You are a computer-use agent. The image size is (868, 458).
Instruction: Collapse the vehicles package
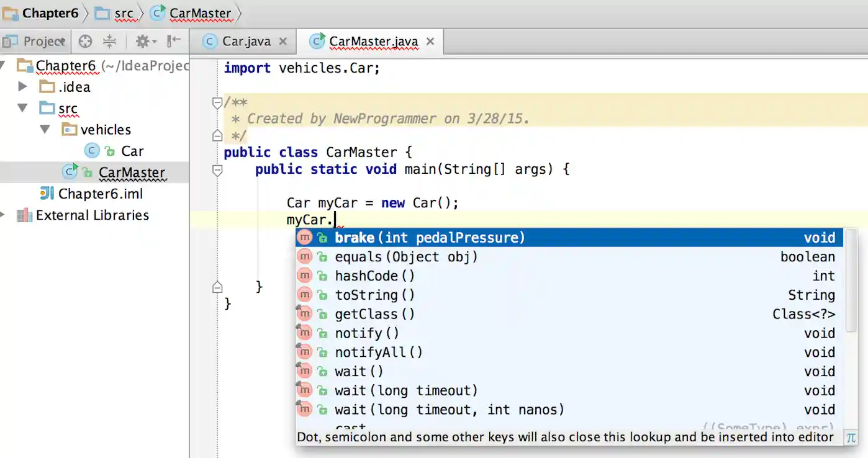click(45, 130)
